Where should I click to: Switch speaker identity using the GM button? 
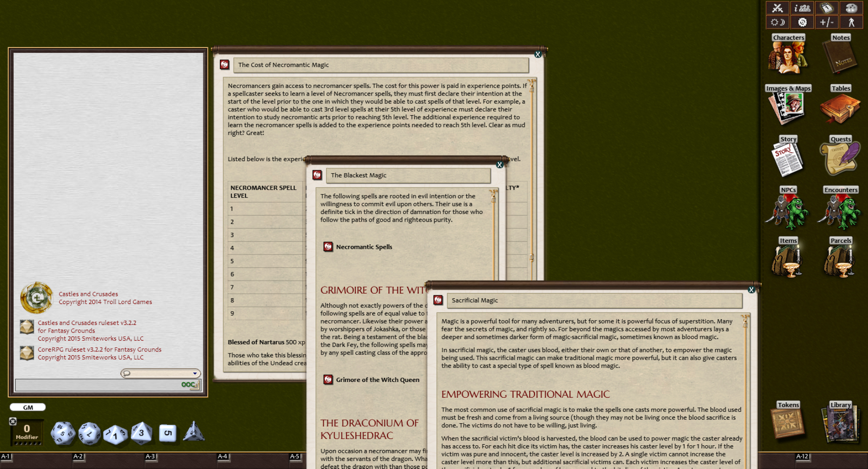tap(28, 407)
